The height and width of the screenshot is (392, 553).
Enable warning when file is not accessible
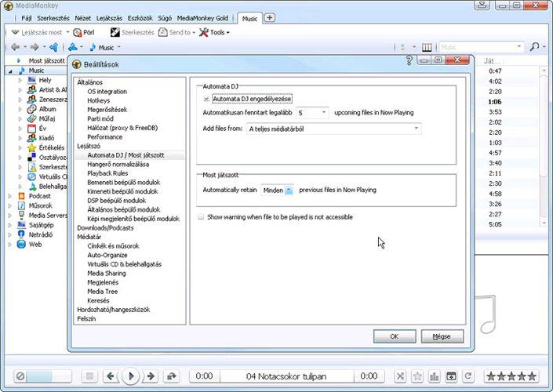point(201,216)
